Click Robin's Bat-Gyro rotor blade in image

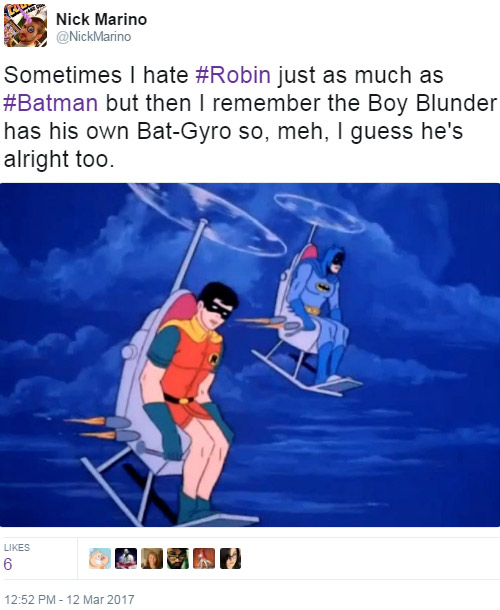208,218
